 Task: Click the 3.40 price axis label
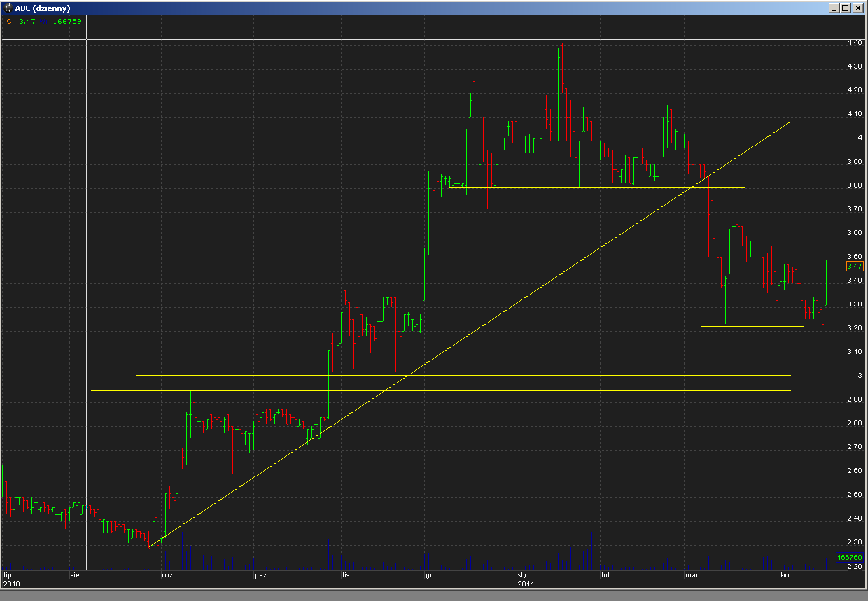[854, 281]
